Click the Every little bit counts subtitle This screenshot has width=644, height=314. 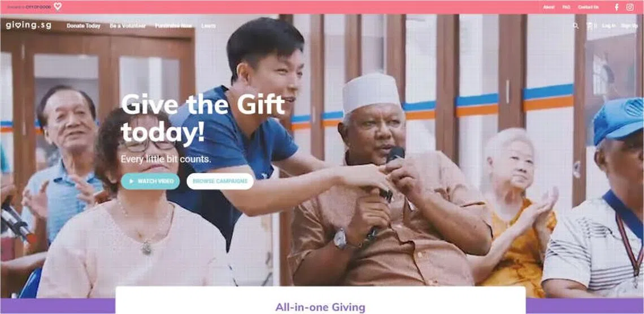tap(166, 159)
